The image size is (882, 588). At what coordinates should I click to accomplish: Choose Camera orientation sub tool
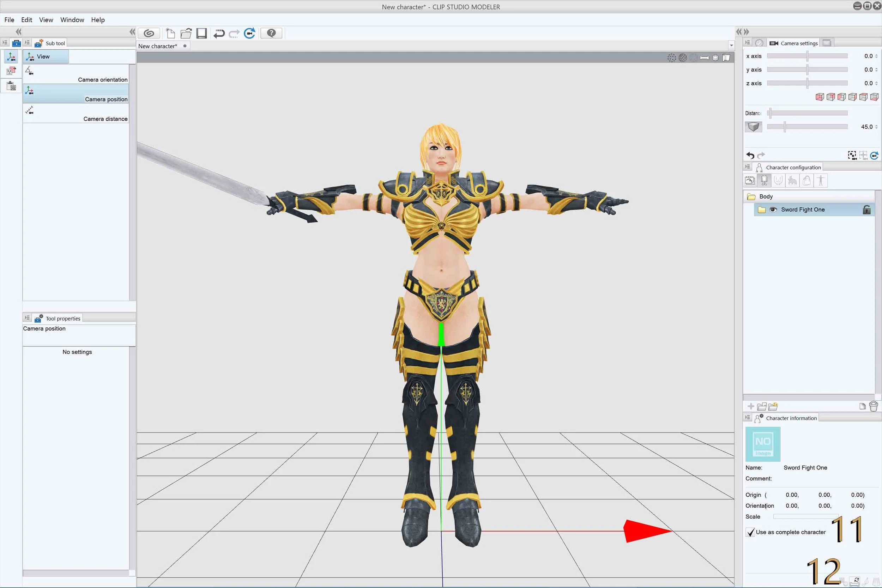click(x=76, y=74)
